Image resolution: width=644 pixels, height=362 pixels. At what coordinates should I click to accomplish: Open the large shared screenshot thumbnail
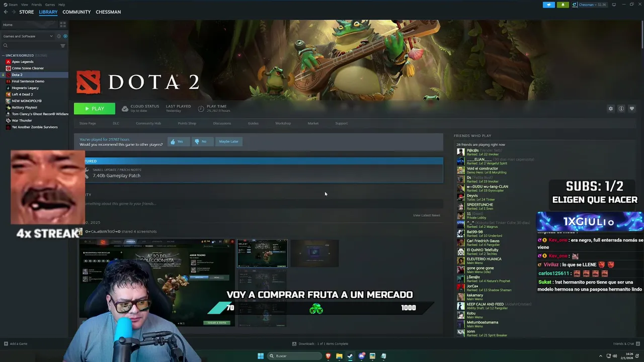coord(156,283)
